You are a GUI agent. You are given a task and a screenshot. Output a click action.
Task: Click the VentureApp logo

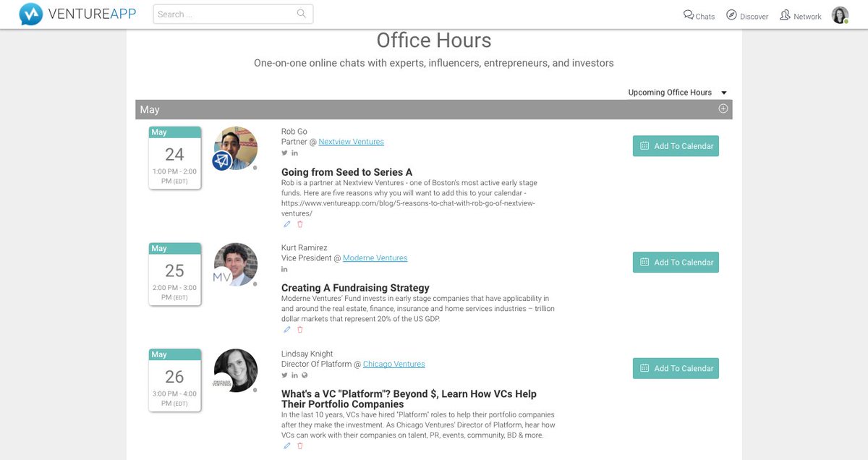point(78,14)
